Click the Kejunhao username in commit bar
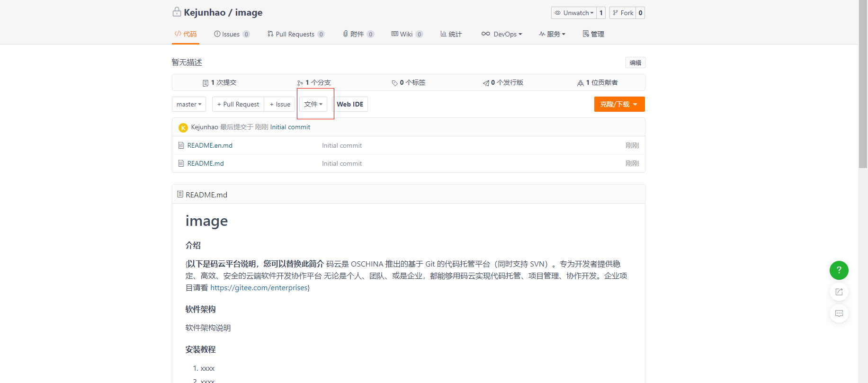 (205, 127)
